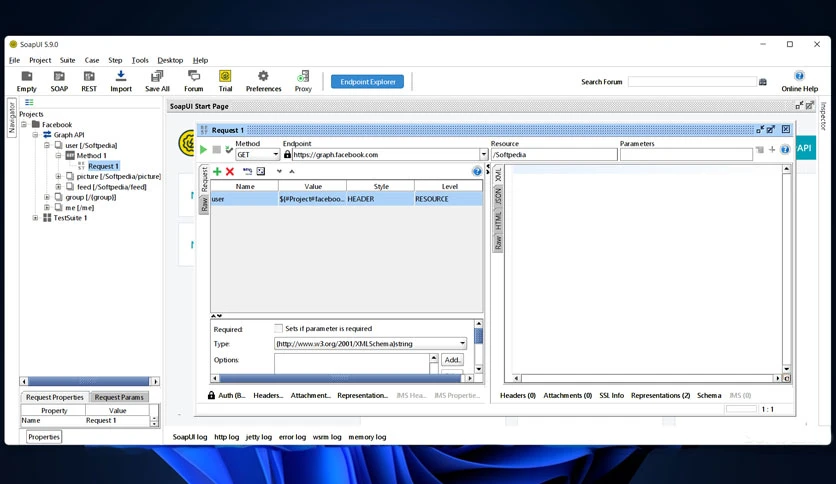Viewport: 836px width, 484px height.
Task: Click the add-to-test-case checkmark icon
Action: 229,150
